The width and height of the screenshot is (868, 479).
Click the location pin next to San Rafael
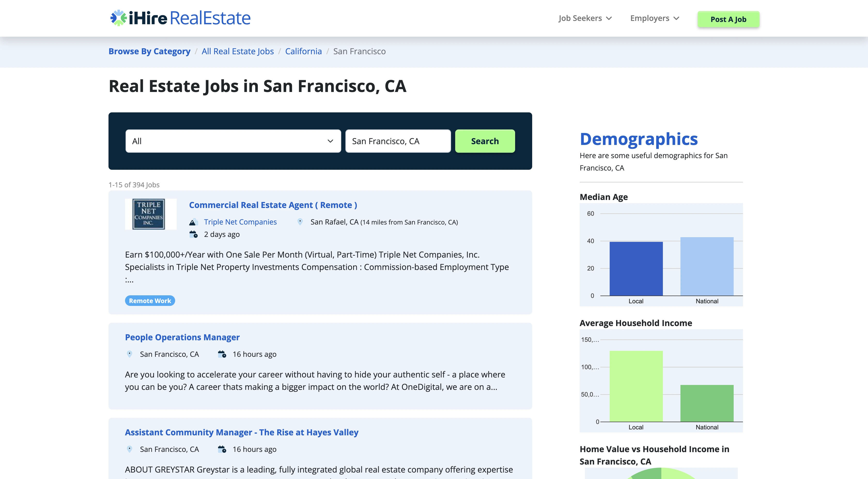point(300,222)
